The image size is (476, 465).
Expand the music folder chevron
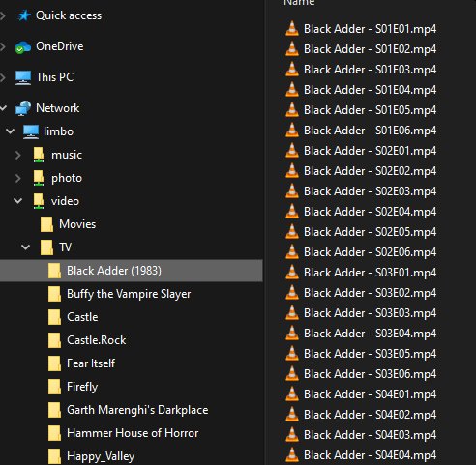(18, 155)
